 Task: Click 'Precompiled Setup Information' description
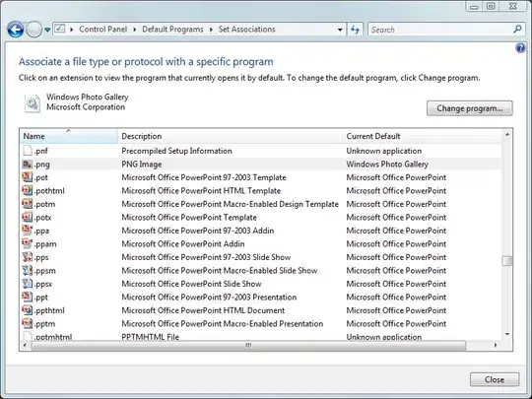tap(176, 151)
